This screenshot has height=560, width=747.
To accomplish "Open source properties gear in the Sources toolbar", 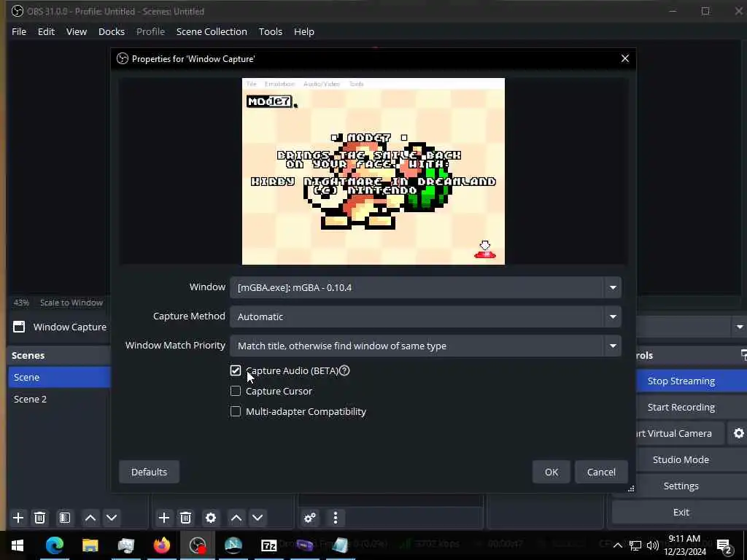I will pos(211,518).
